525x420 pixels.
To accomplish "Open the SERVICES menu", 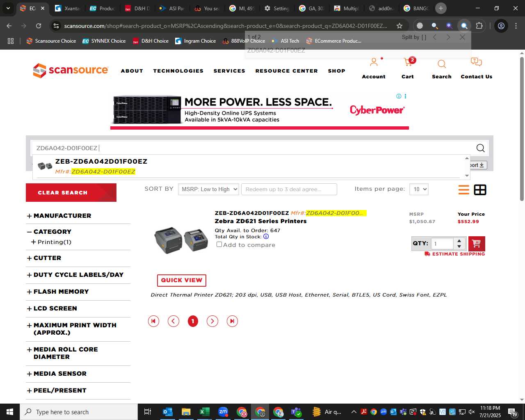I will 229,71.
